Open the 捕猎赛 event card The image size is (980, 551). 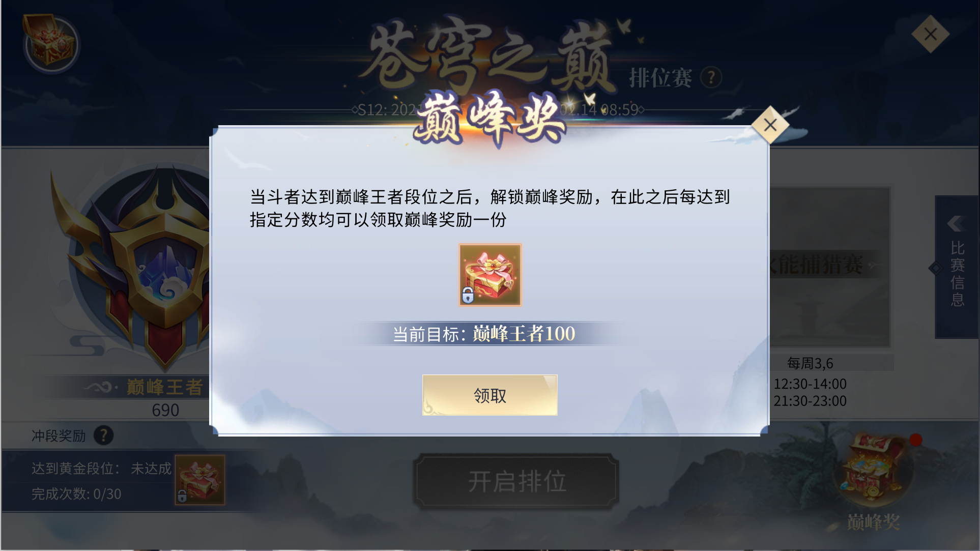pyautogui.click(x=830, y=267)
